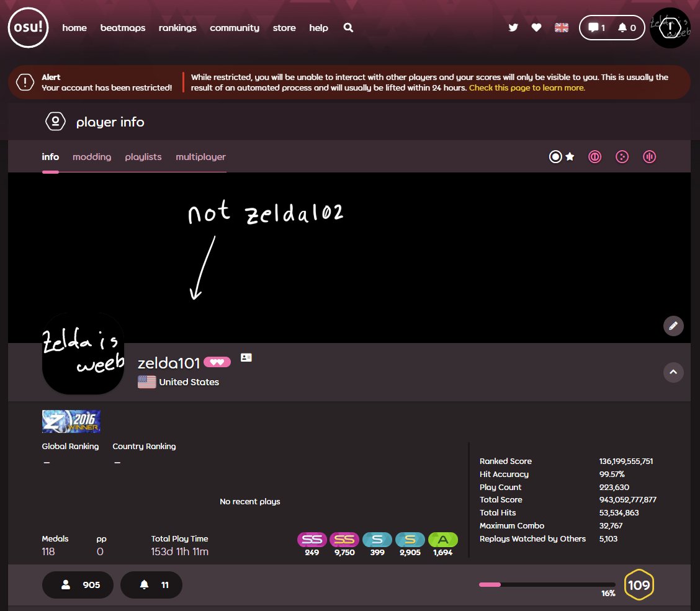Click Total Score value 943,052,777,877
The height and width of the screenshot is (611, 700).
tap(627, 499)
